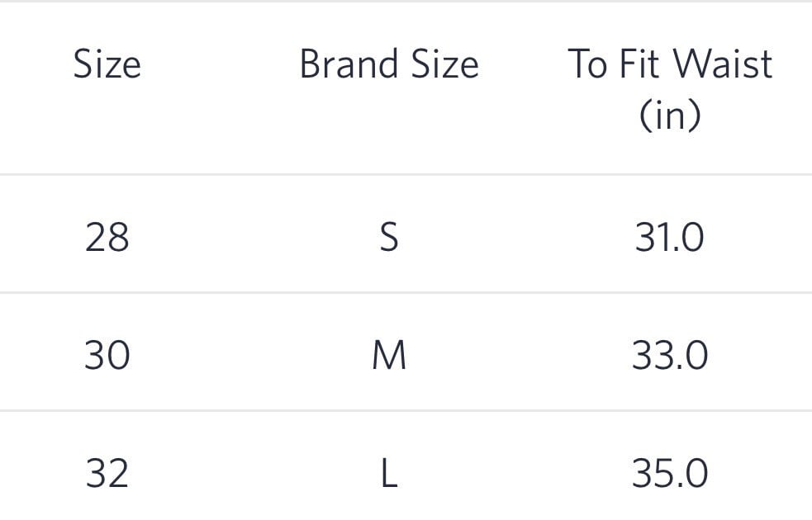The image size is (812, 520).
Task: Click the "(in)" unit label
Action: 670,115
